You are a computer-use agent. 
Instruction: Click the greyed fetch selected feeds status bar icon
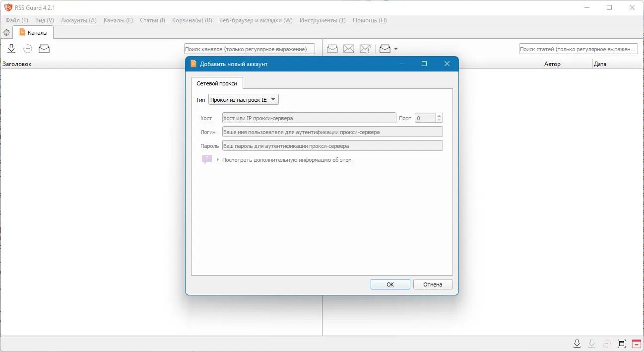click(x=591, y=344)
